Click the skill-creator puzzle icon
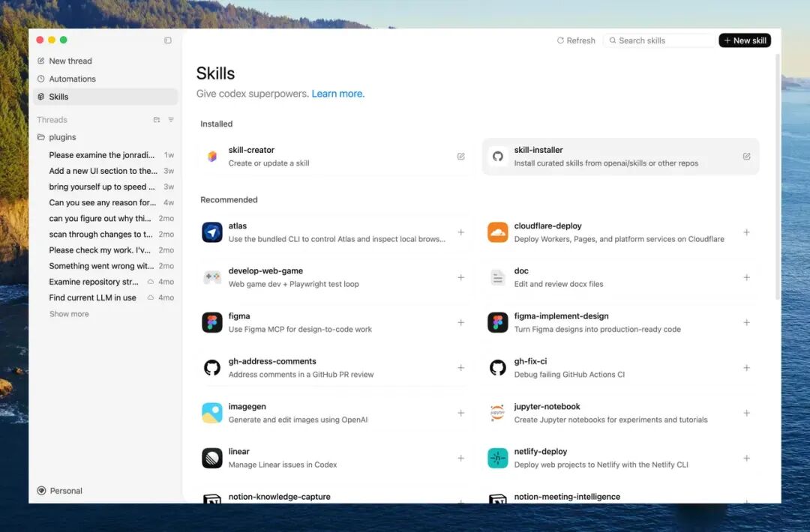This screenshot has height=532, width=810. 212,156
